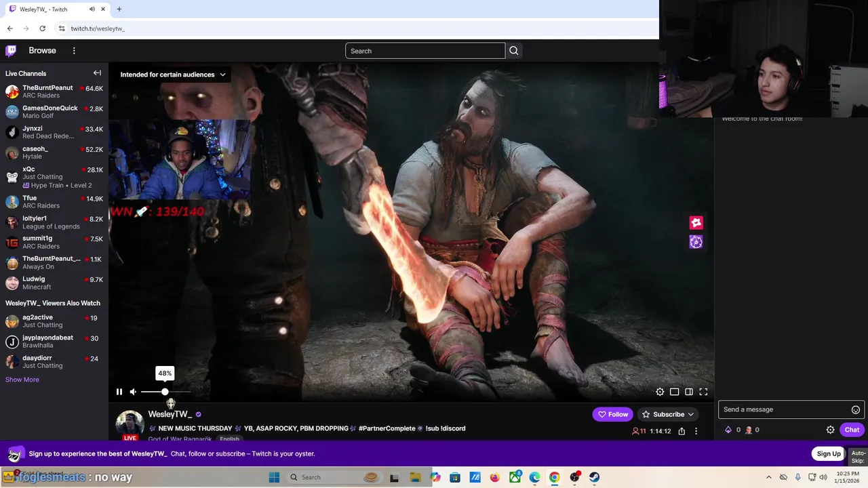868x488 pixels.
Task: Open GamesDoneQuick channel
Action: (54, 112)
